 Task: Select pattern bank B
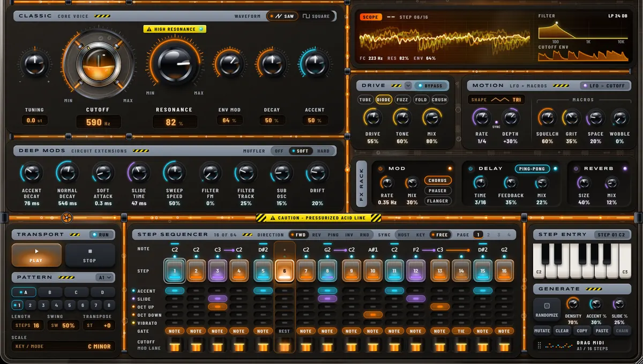pos(50,293)
